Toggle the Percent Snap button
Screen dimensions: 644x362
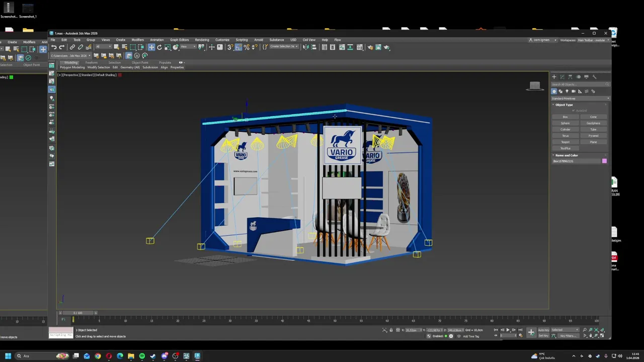247,47
